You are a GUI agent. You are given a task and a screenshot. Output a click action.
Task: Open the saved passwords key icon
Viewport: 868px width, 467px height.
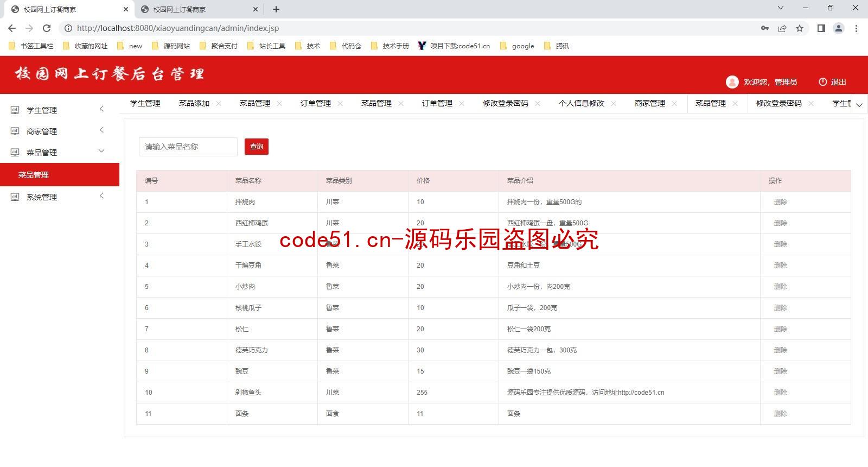pyautogui.click(x=765, y=28)
